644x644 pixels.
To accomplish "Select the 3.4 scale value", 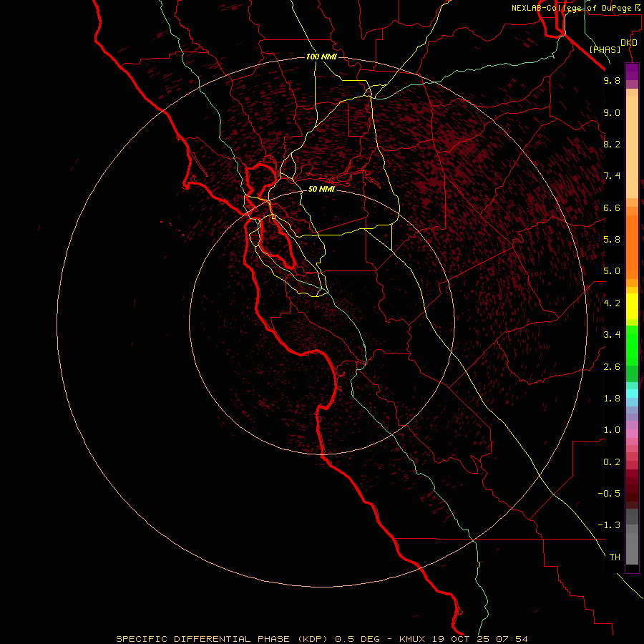I will pyautogui.click(x=612, y=335).
